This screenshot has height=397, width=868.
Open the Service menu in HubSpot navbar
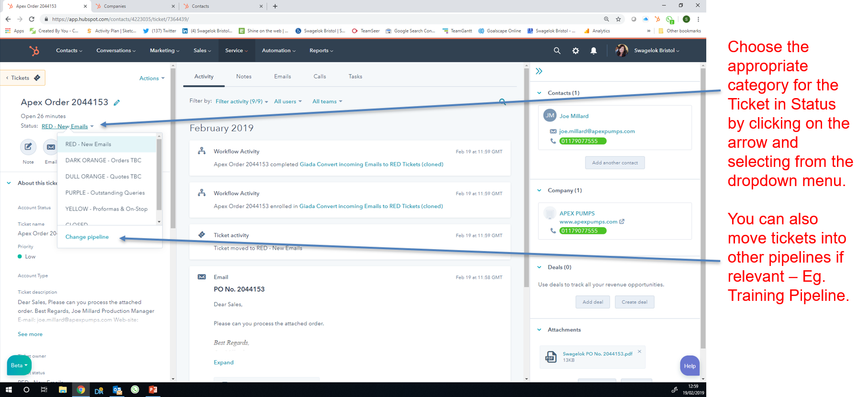236,50
